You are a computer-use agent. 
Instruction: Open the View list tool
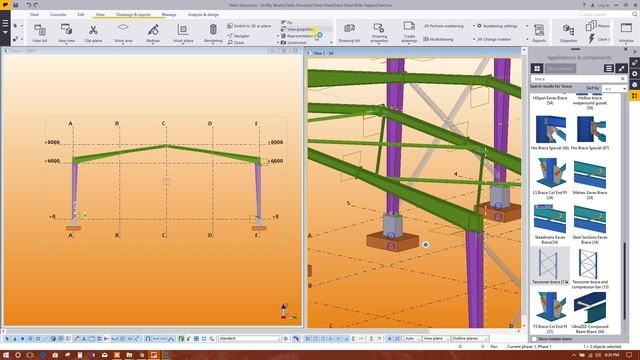[40, 33]
